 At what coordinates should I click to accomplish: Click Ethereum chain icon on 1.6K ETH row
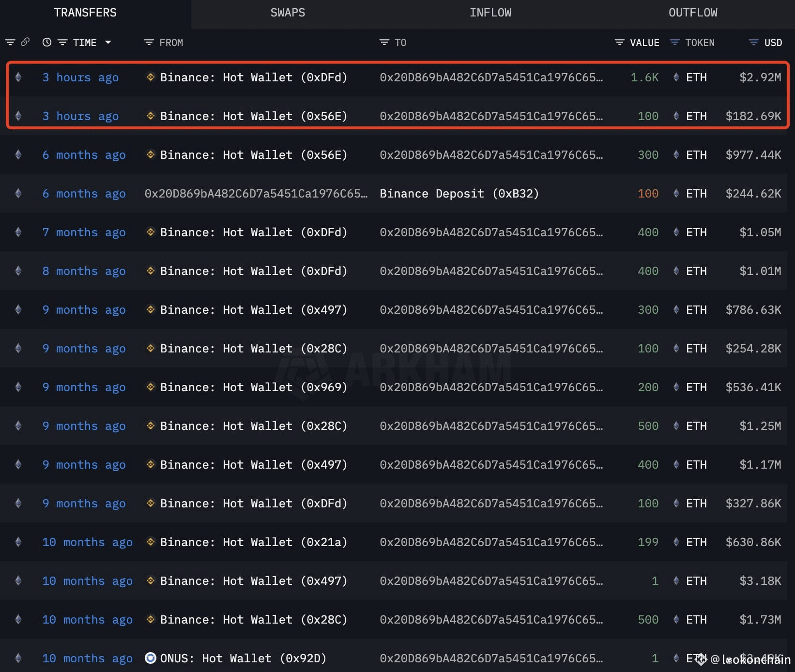18,77
